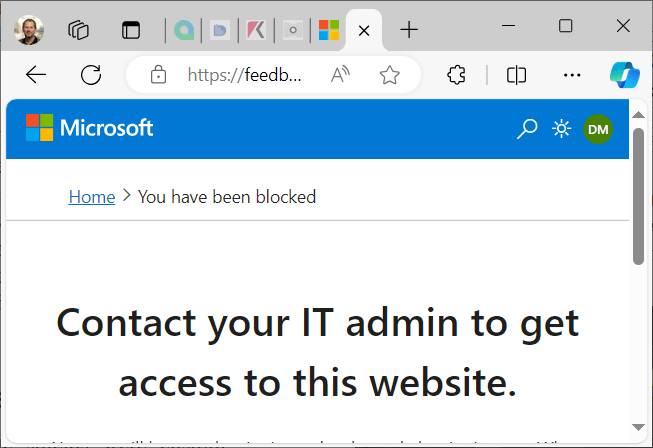Open the tab actions menu

click(131, 30)
